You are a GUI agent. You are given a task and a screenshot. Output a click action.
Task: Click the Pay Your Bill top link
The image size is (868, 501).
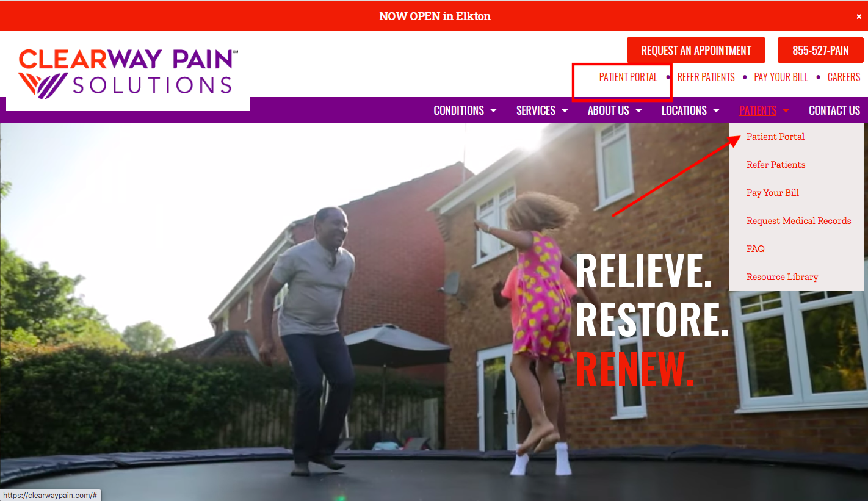click(781, 77)
